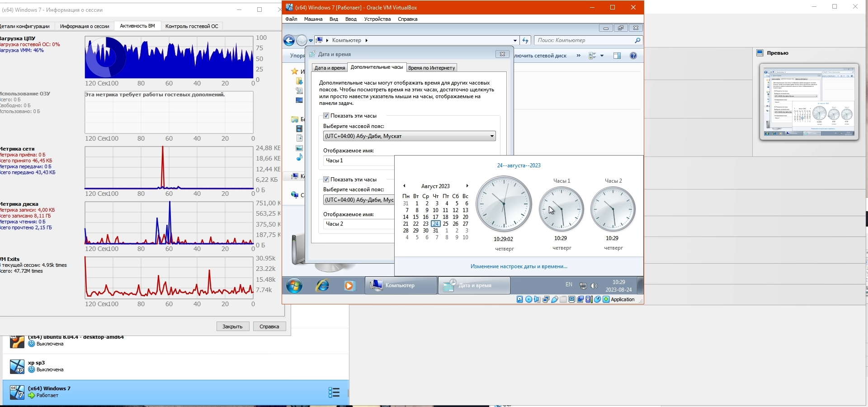868x407 pixels.
Task: Click 'Закрыть' button in session information
Action: point(232,327)
